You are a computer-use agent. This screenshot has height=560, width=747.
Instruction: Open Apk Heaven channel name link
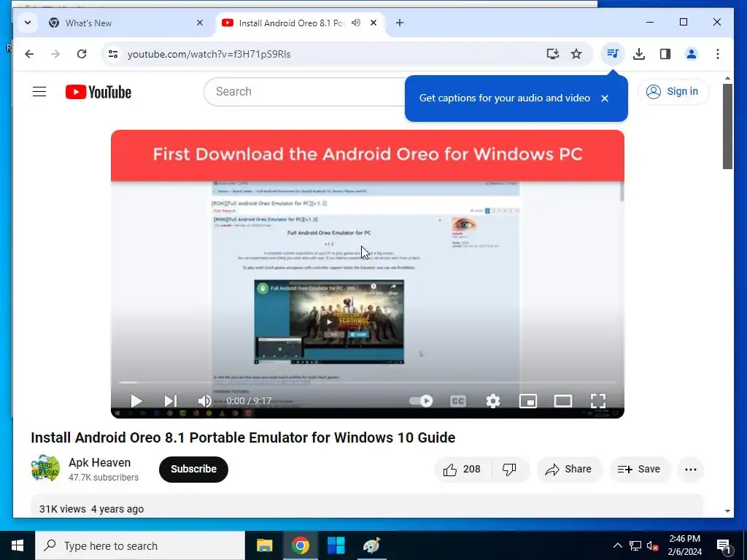pyautogui.click(x=99, y=462)
